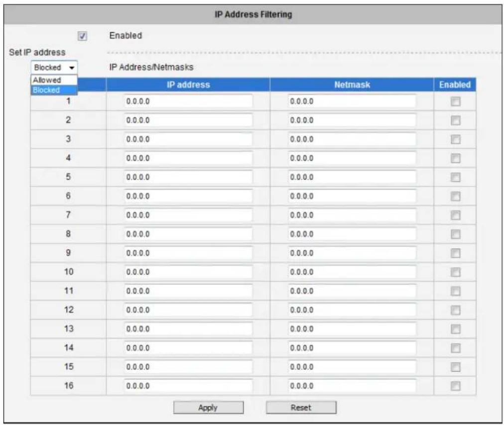Focus the Netmask field in row 4
The image size is (504, 425).
pyautogui.click(x=352, y=158)
